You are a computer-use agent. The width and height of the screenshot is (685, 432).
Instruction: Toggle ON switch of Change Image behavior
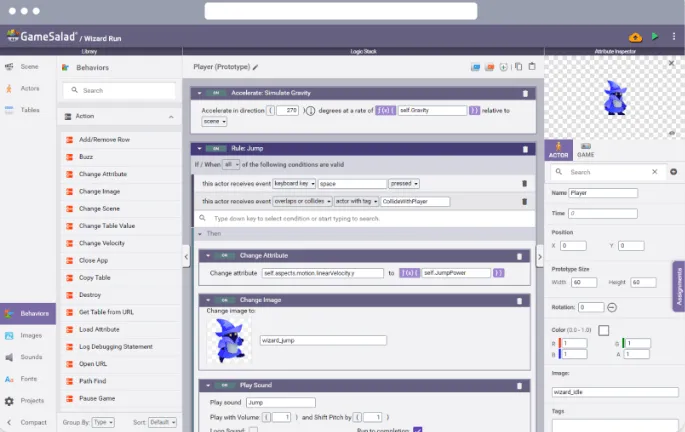[x=224, y=300]
